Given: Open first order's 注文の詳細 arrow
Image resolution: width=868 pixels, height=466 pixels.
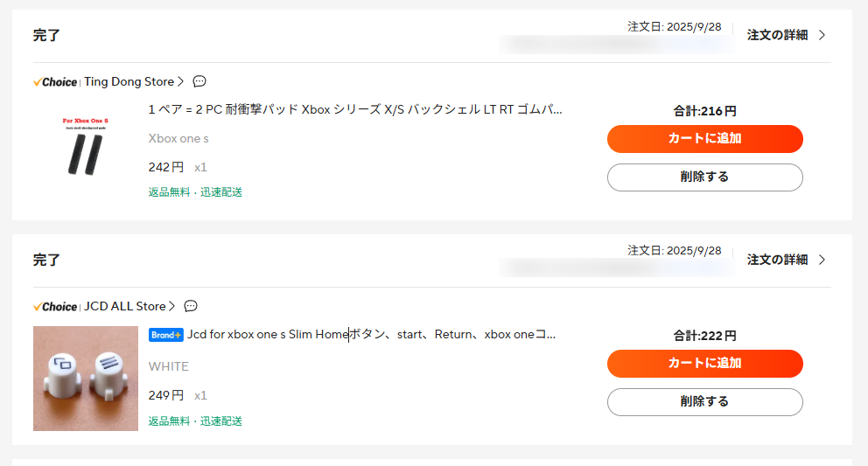Looking at the screenshot, I should click(x=822, y=35).
